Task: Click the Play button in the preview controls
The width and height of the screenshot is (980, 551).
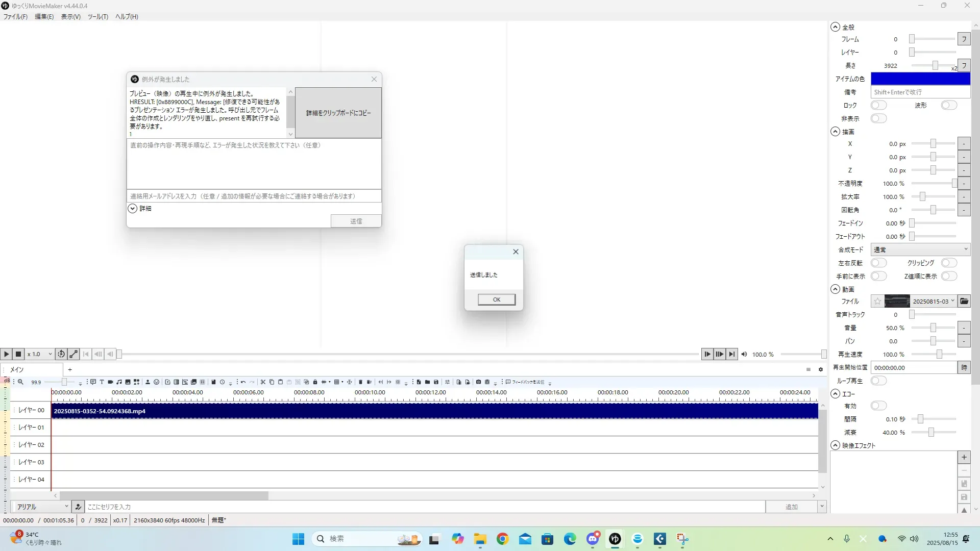Action: coord(6,354)
